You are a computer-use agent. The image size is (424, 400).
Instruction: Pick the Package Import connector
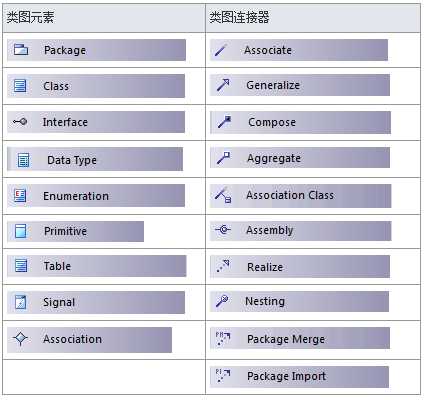coord(299,377)
